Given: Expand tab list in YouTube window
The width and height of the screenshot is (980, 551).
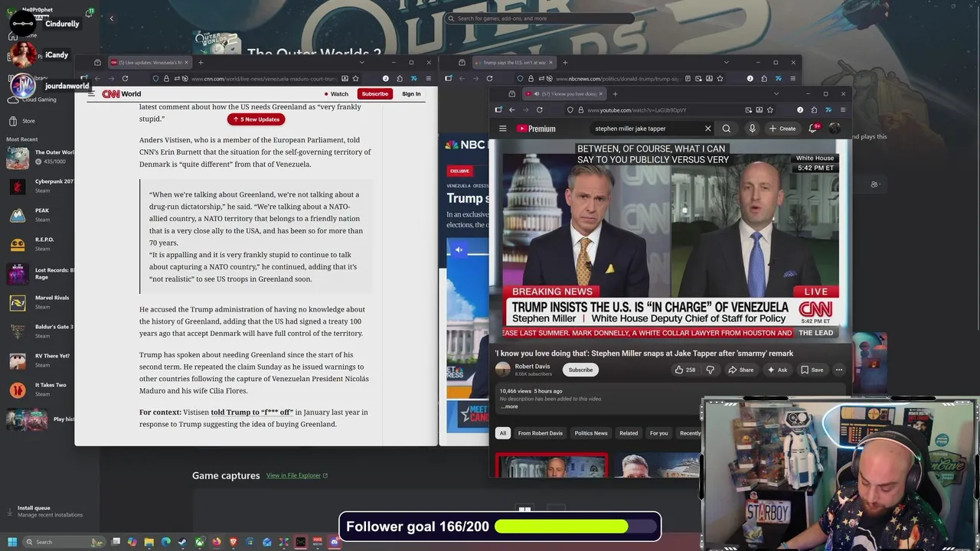Looking at the screenshot, I should 776,93.
